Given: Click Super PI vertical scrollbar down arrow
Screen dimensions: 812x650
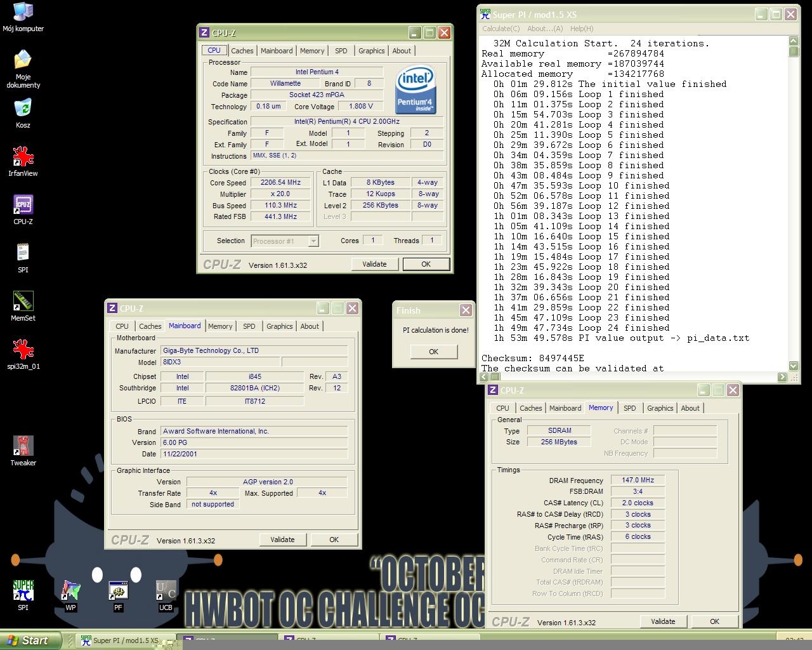Looking at the screenshot, I should 794,366.
